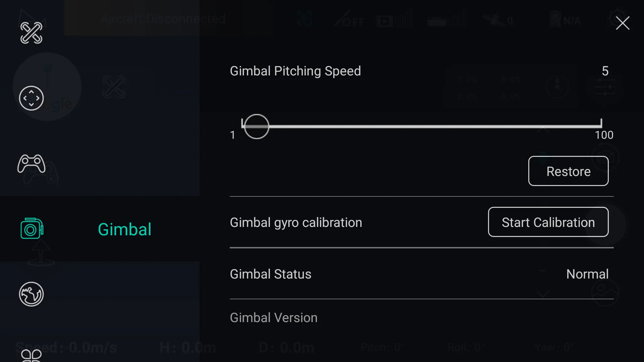Image resolution: width=644 pixels, height=362 pixels.
Task: Click the slider maximum label 100
Action: pyautogui.click(x=604, y=135)
